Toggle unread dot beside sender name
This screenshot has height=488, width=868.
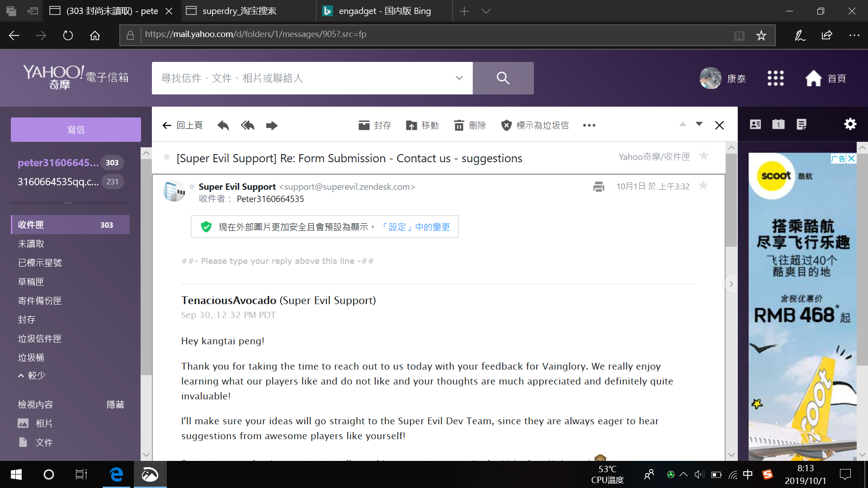[x=192, y=186]
